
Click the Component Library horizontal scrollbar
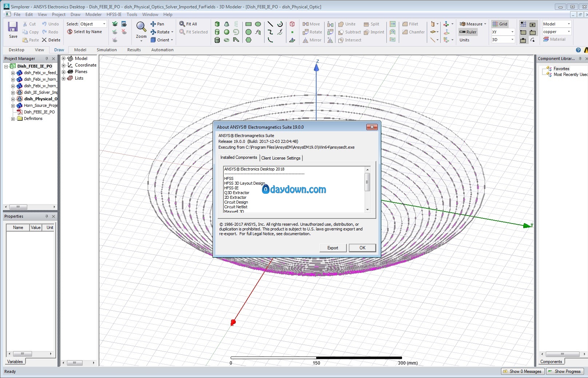pyautogui.click(x=563, y=354)
